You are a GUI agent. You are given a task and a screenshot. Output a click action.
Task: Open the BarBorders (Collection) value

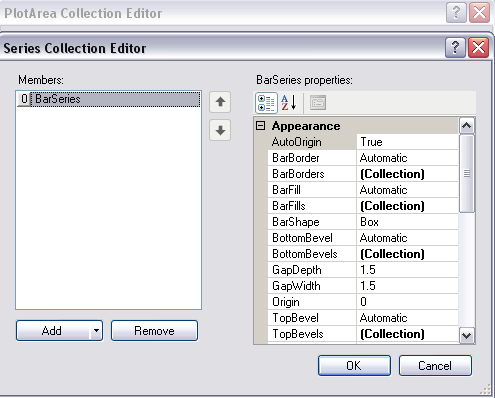408,174
